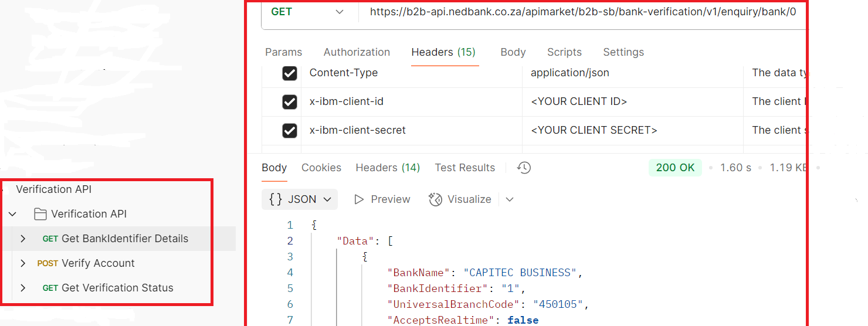Image resolution: width=868 pixels, height=326 pixels.
Task: Open the response Headers (14) tab
Action: pos(388,168)
